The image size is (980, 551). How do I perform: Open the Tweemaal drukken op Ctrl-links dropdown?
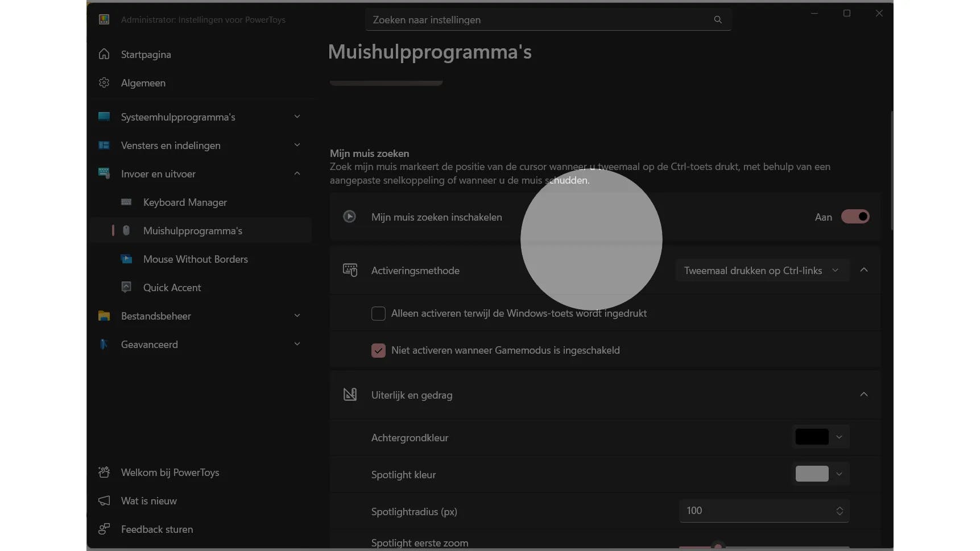coord(762,270)
